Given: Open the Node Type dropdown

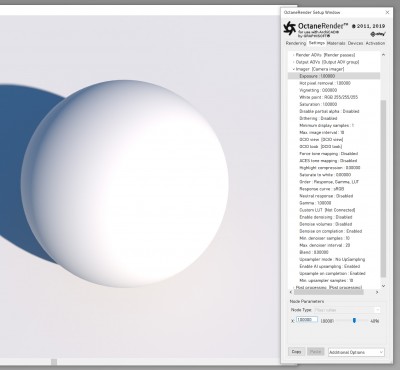Looking at the screenshot, I should click(x=347, y=310).
